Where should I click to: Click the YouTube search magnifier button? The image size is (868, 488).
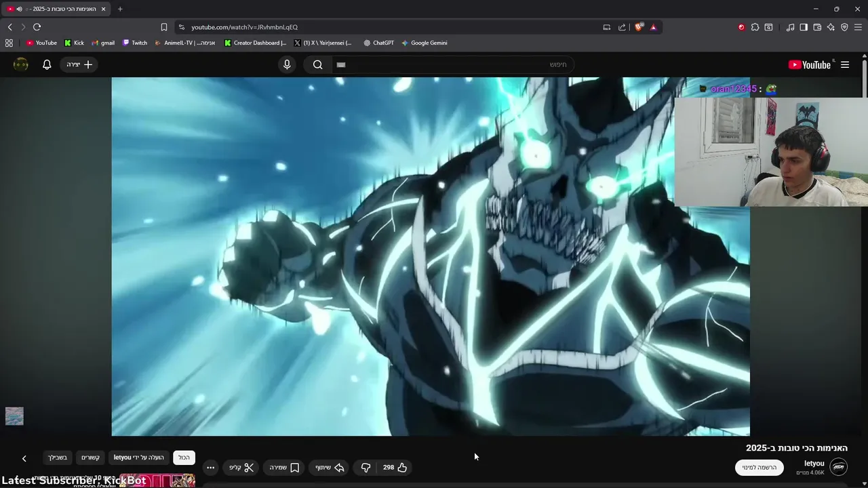pyautogui.click(x=317, y=64)
